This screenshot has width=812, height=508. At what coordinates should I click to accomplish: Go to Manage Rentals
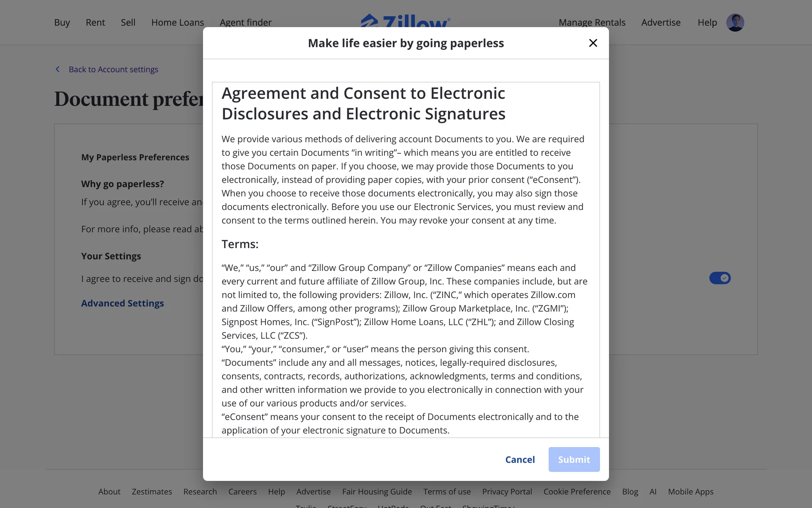click(592, 22)
